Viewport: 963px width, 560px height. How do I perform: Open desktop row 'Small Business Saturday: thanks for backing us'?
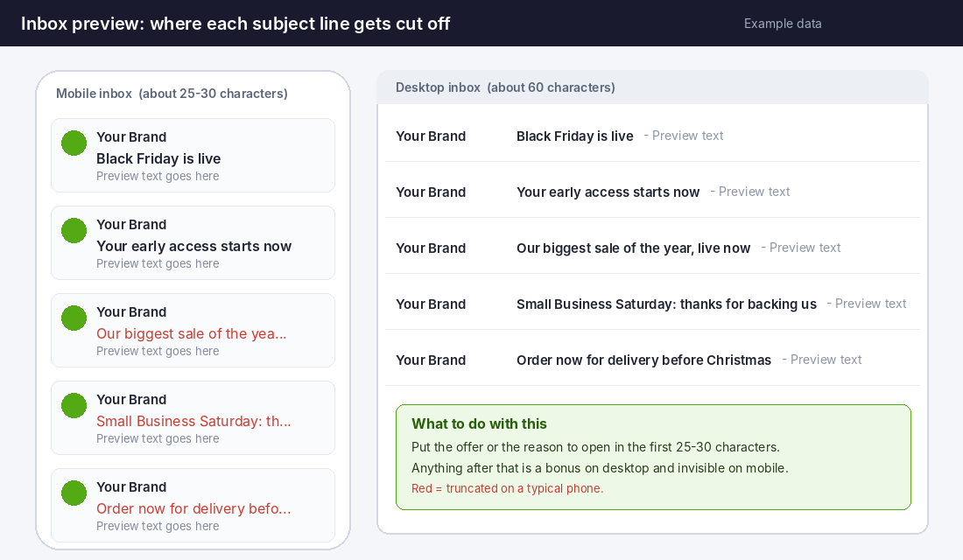pyautogui.click(x=652, y=304)
